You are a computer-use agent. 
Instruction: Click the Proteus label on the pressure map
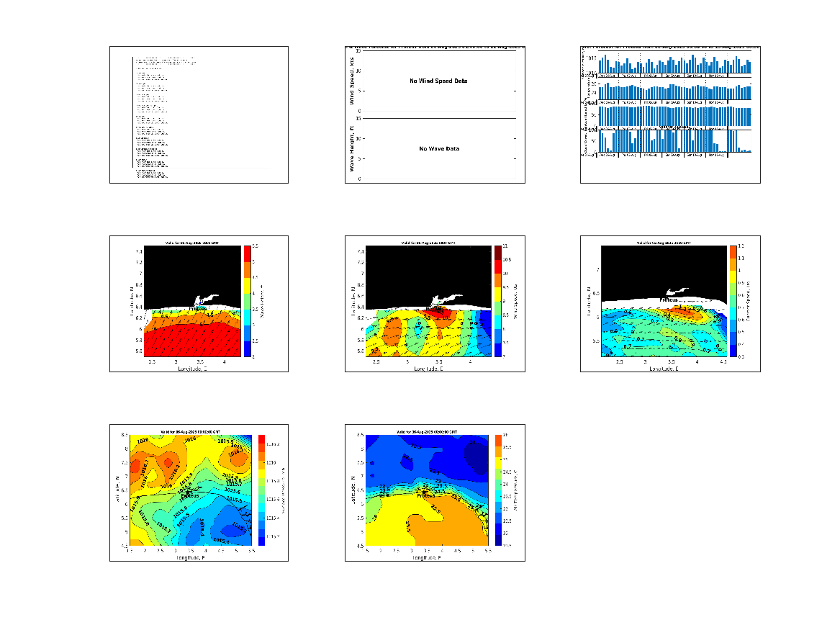coord(189,495)
